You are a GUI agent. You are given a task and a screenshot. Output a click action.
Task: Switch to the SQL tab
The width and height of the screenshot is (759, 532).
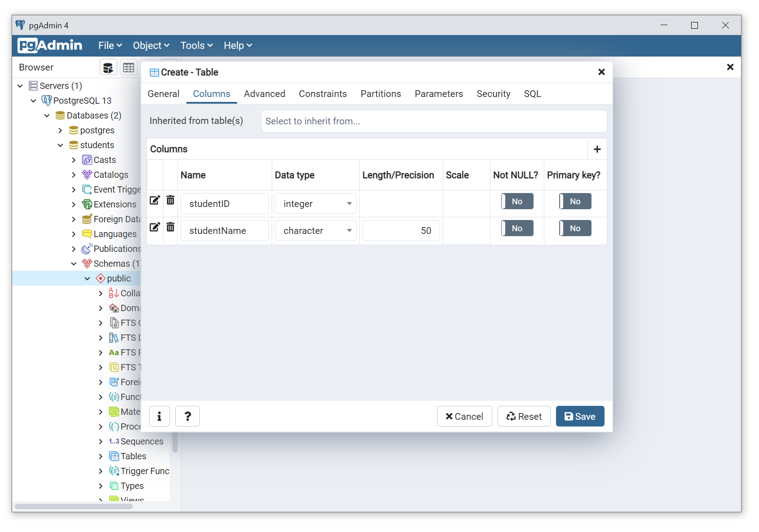(533, 94)
